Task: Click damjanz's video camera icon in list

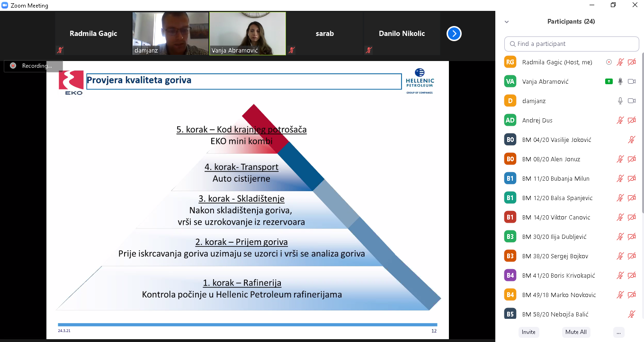Action: [632, 101]
